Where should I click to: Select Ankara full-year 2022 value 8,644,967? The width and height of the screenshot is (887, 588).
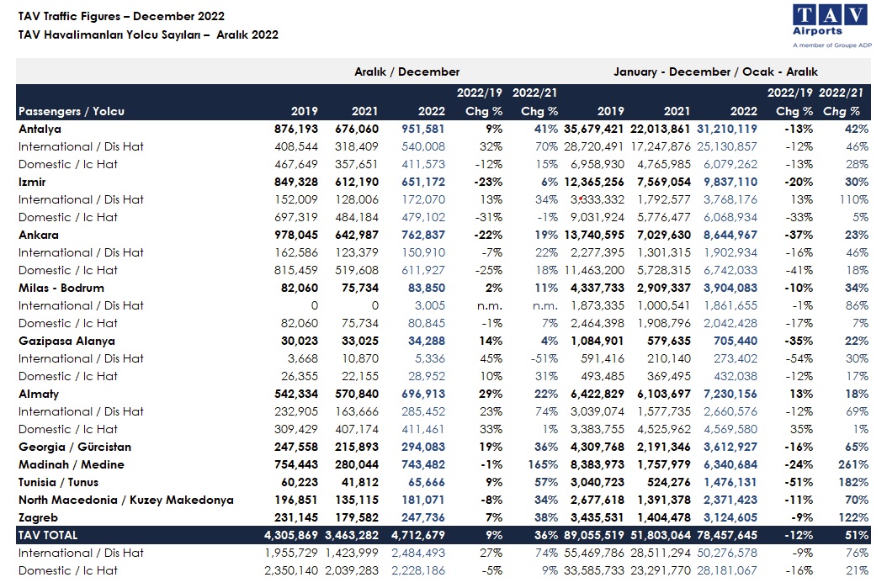pos(730,235)
